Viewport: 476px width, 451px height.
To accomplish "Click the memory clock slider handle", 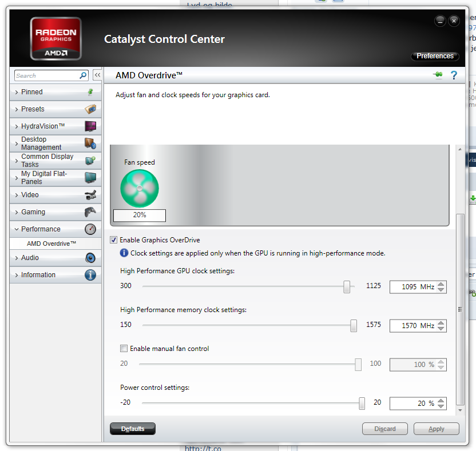I will click(x=354, y=325).
